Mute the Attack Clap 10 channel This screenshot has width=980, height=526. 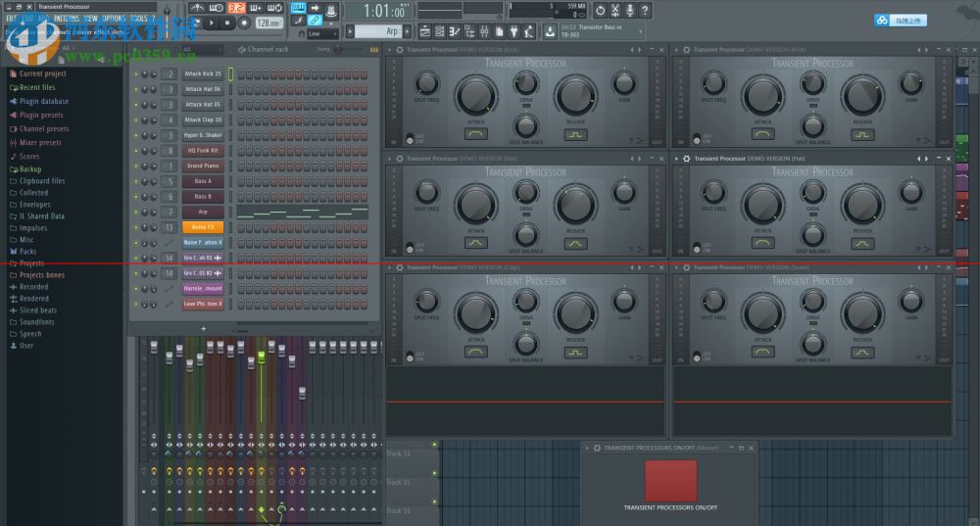click(x=136, y=120)
